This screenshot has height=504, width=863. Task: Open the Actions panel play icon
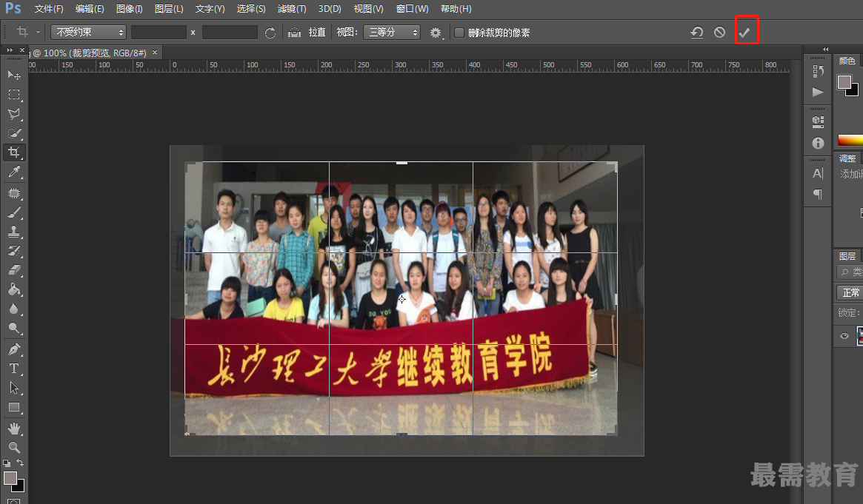(818, 92)
